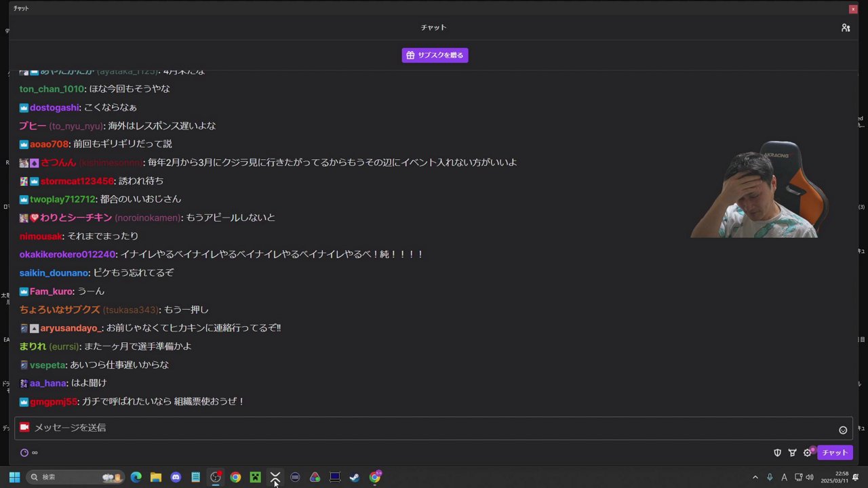Open the emote picker smiley in the message box
868x488 pixels.
pyautogui.click(x=843, y=430)
